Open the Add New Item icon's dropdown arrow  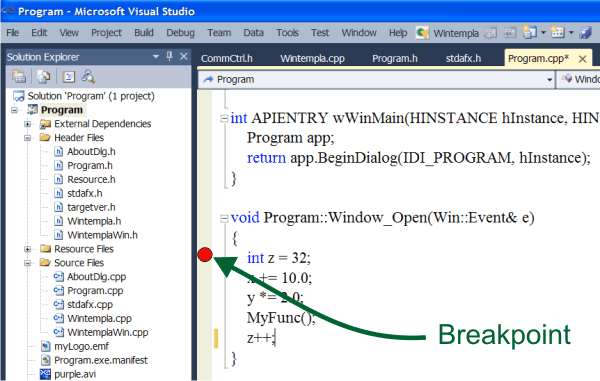click(571, 33)
